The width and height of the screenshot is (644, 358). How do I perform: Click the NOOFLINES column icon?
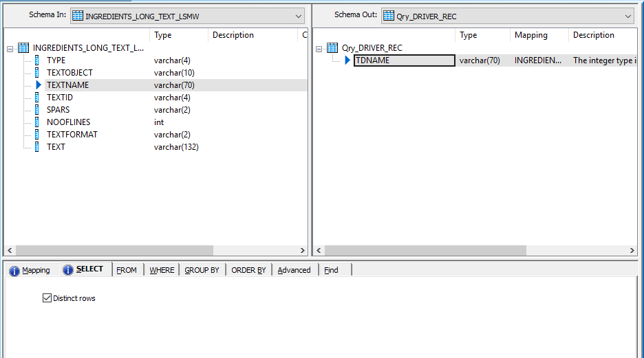point(37,122)
